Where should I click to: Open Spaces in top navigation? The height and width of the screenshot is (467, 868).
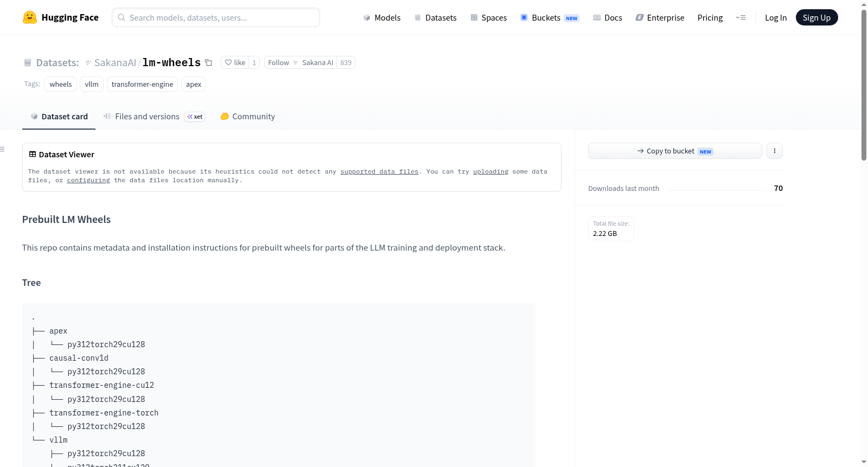(x=489, y=17)
